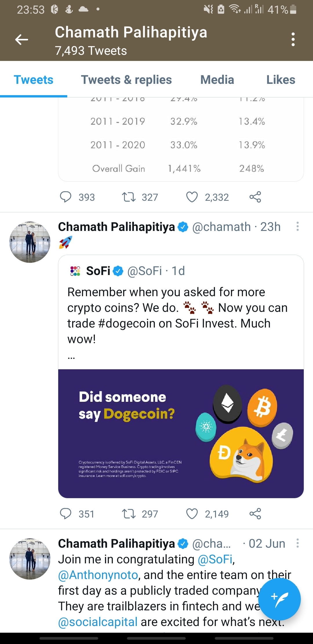
Task: Open the profile overflow menu in the header
Action: pos(293,39)
